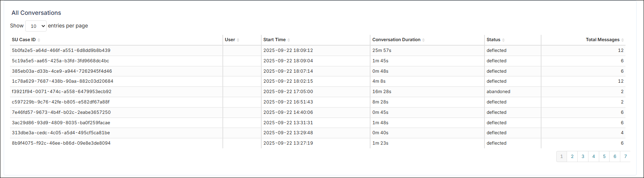The width and height of the screenshot is (644, 178).
Task: Click Total Messages sort icon
Action: click(x=623, y=40)
